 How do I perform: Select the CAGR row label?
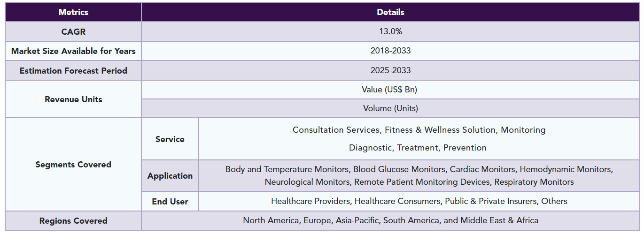73,32
